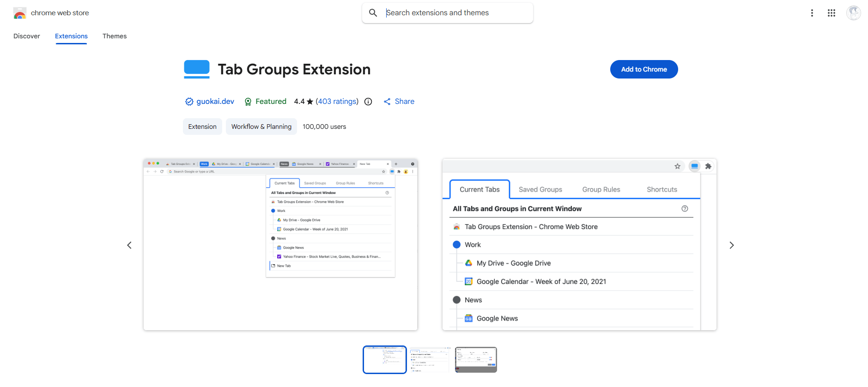Show the previous screenshot with left arrow

[x=129, y=245]
